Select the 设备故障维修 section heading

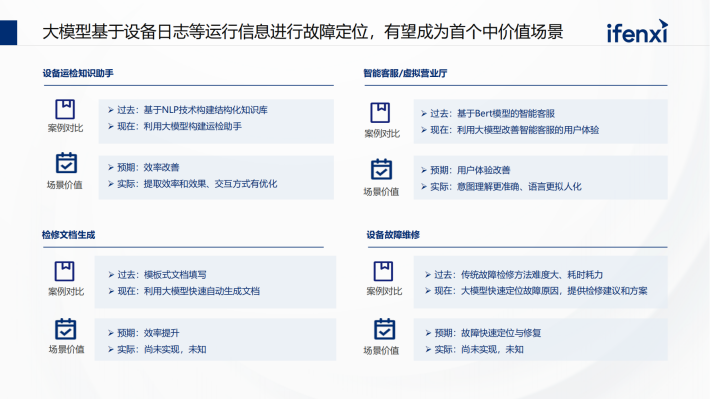click(x=393, y=235)
